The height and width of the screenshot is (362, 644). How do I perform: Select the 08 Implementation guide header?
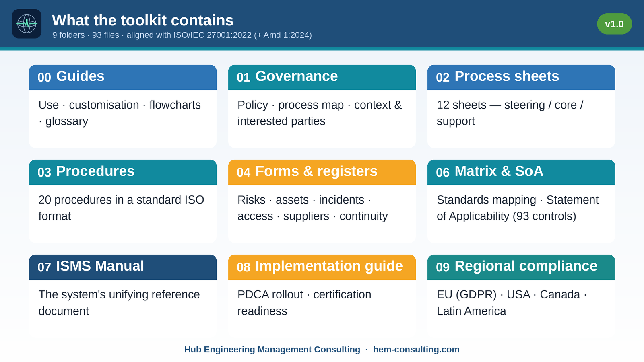tap(322, 267)
